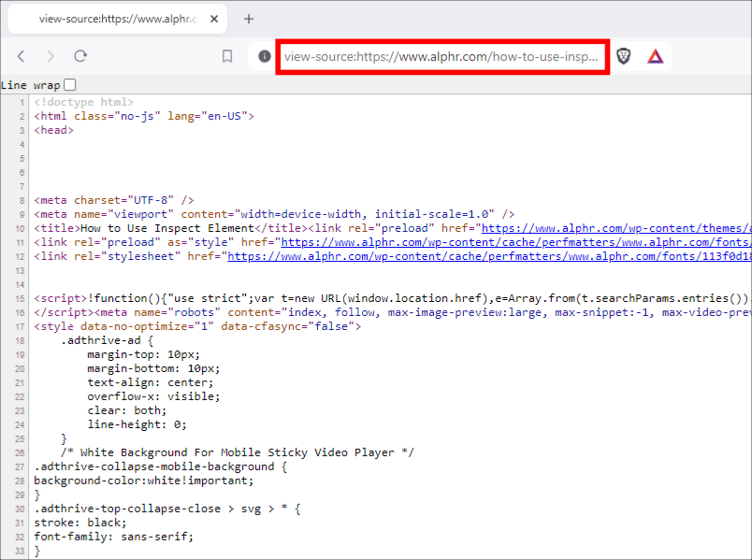Image resolution: width=752 pixels, height=560 pixels.
Task: Close the view-source alphr tab
Action: [214, 19]
